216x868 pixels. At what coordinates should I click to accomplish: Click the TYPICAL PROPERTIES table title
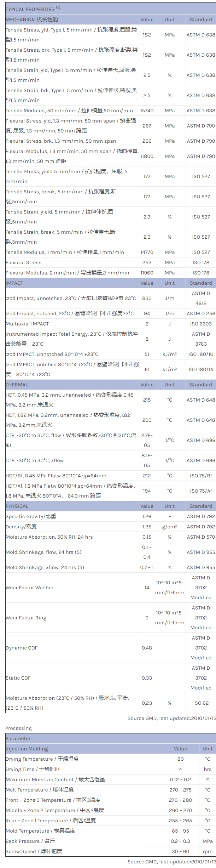(30, 9)
